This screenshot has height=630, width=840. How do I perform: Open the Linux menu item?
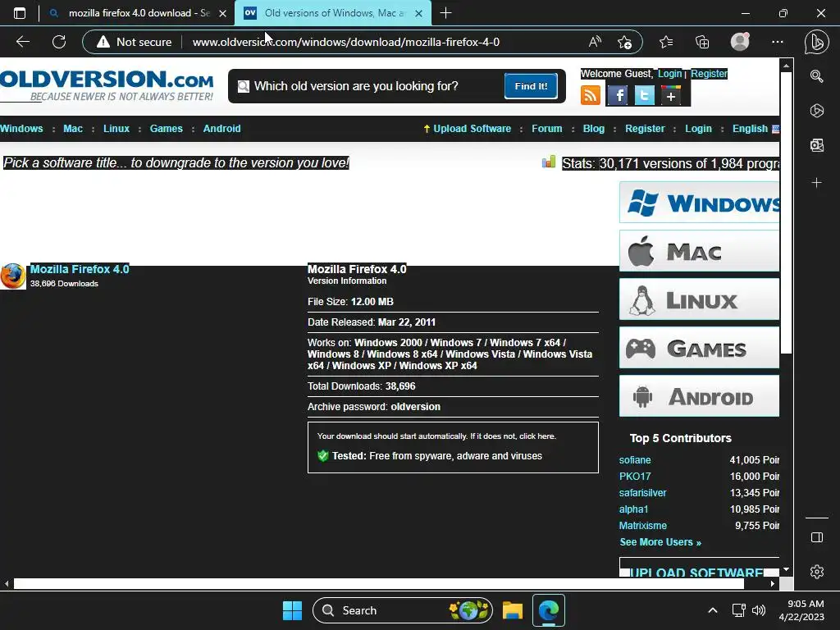(x=116, y=129)
